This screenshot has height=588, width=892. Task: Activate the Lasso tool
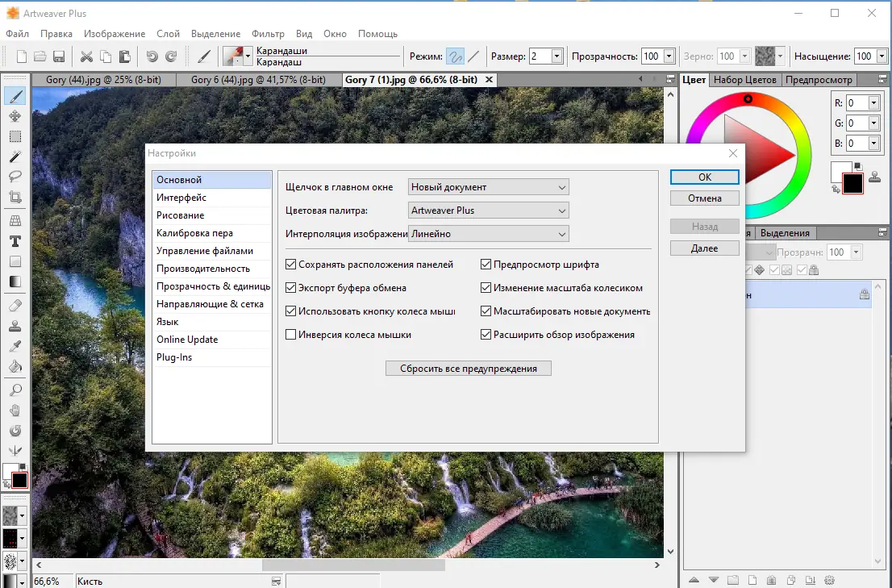pyautogui.click(x=15, y=177)
